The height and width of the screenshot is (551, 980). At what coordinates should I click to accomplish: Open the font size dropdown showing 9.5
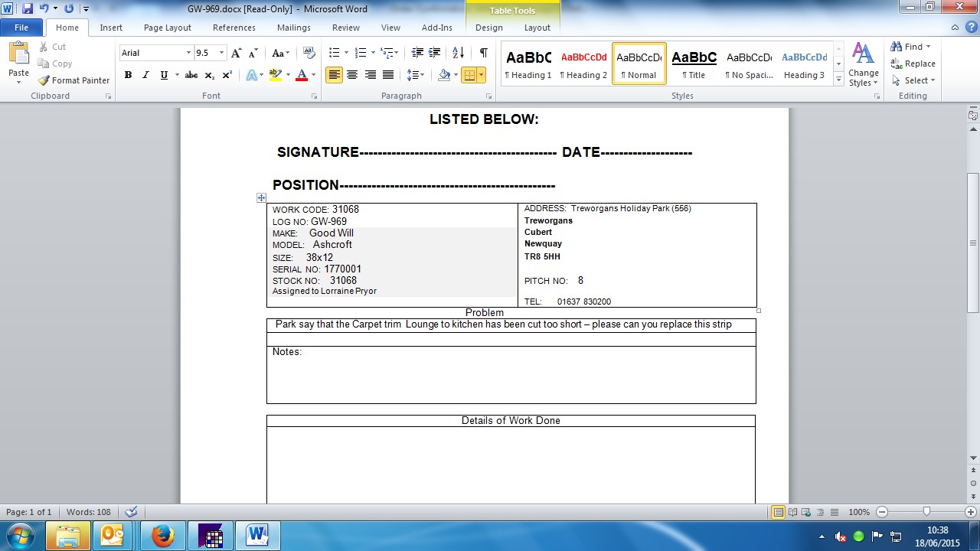[x=222, y=53]
